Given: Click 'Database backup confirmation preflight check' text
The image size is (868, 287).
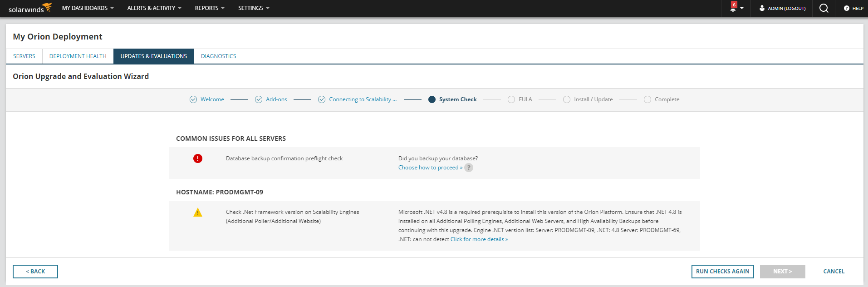Looking at the screenshot, I should [x=284, y=158].
